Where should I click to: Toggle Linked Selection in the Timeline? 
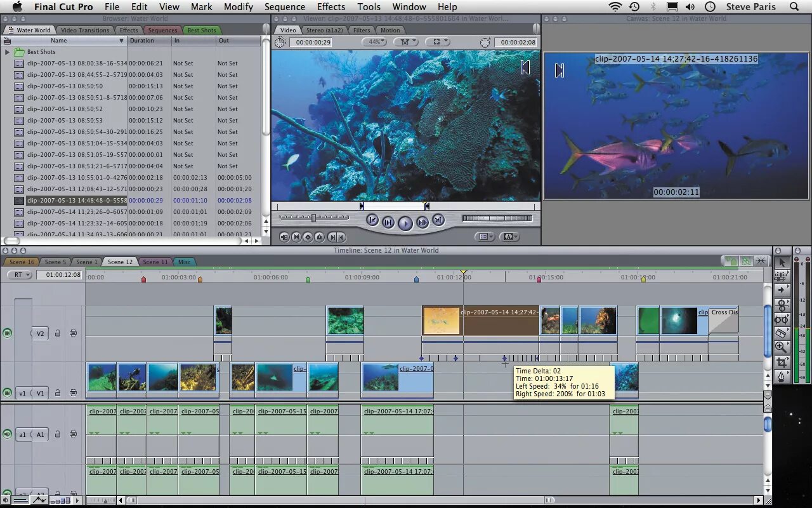[747, 261]
